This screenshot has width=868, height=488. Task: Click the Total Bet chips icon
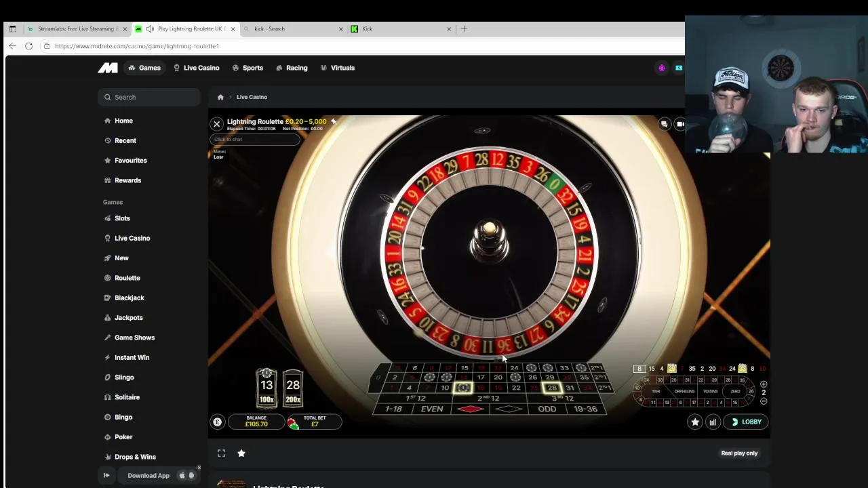(293, 423)
